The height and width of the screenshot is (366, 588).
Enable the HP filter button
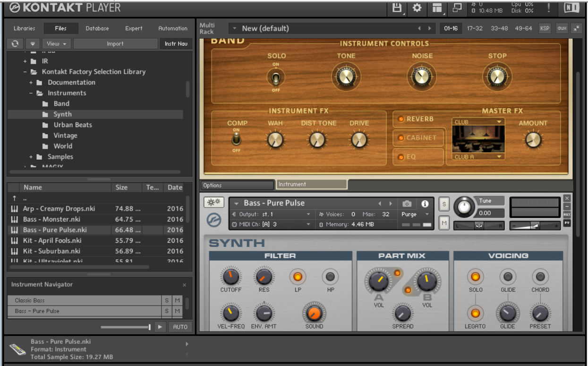coord(330,277)
